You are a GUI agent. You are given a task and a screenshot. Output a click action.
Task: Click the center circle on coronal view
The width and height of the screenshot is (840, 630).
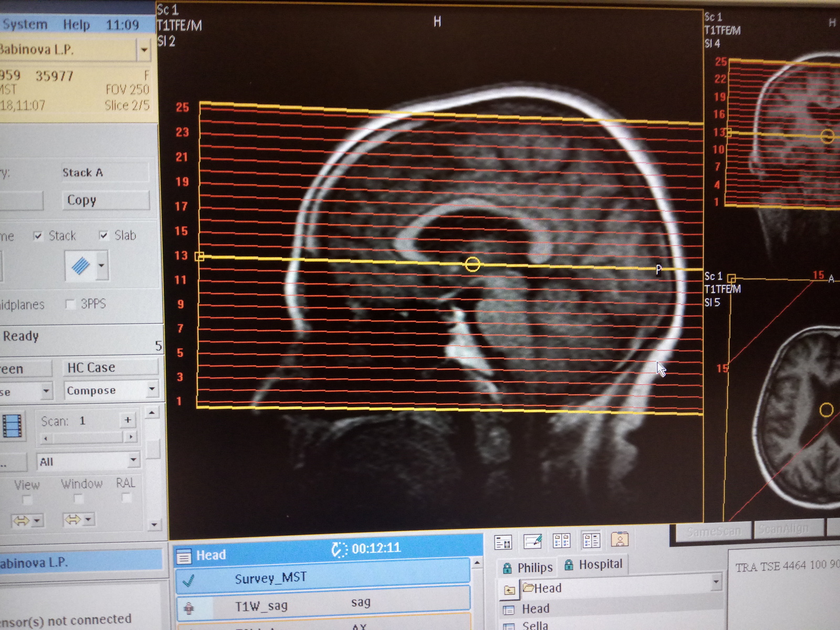click(x=828, y=136)
